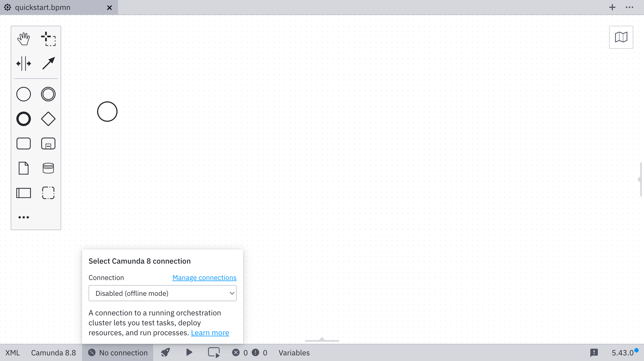644x361 pixels.
Task: Switch to the quickstart.bpmn tab
Action: click(43, 8)
